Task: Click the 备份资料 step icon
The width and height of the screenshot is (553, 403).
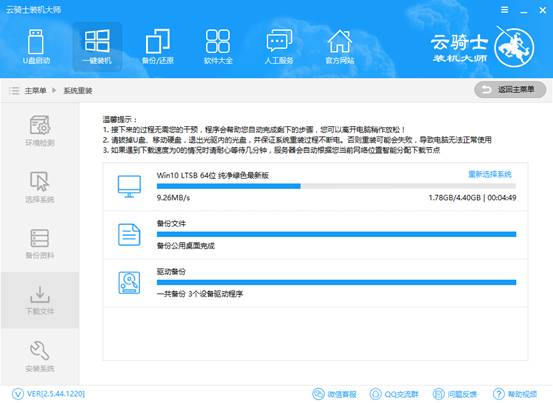Action: pyautogui.click(x=40, y=238)
